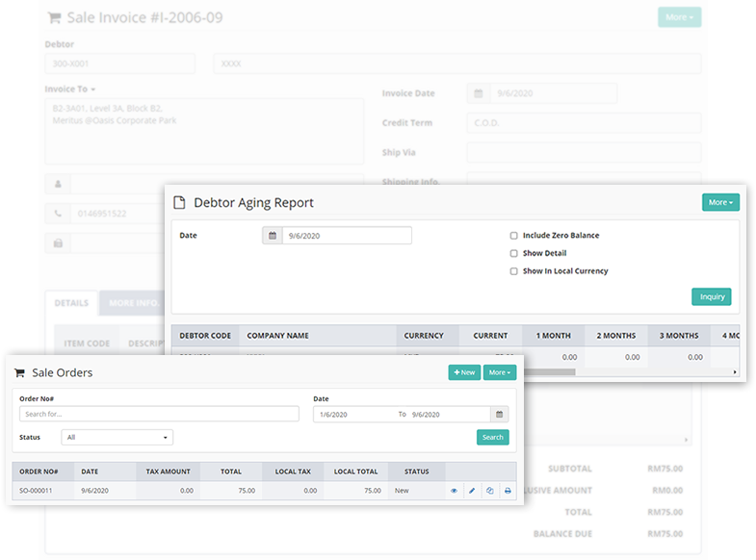The image size is (756, 560).
Task: Toggle Show In Local Currency checkbox
Action: (514, 271)
